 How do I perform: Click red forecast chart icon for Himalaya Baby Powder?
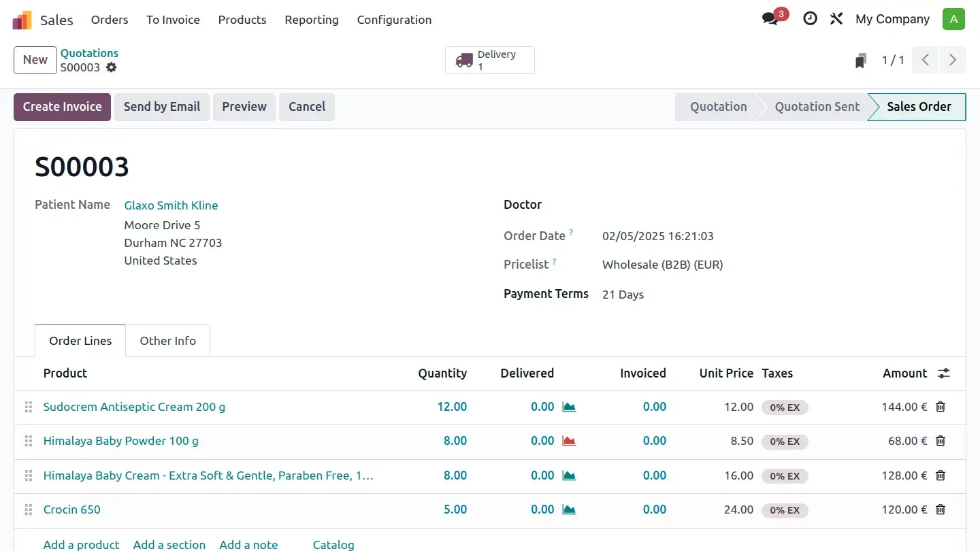(569, 441)
